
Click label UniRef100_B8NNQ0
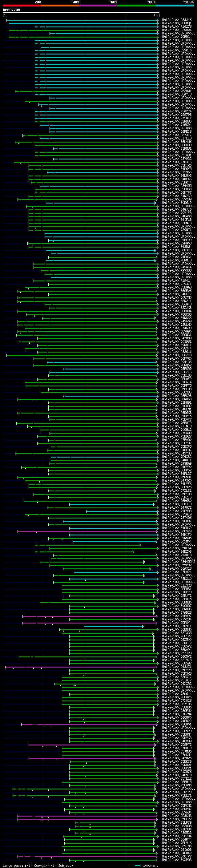[177, 603]
